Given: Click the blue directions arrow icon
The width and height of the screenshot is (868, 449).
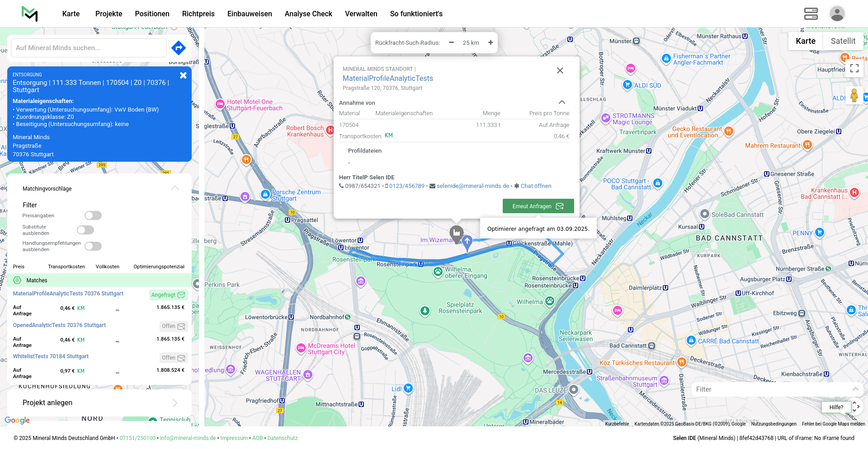Looking at the screenshot, I should [179, 47].
